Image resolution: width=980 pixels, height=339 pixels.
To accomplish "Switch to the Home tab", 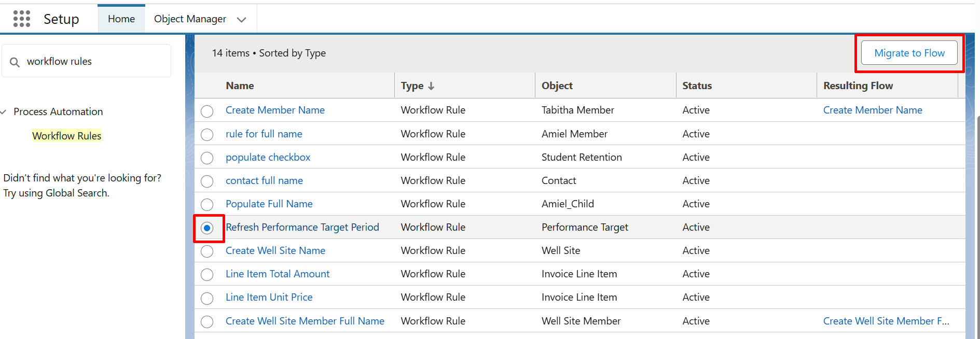I will pyautogui.click(x=121, y=19).
